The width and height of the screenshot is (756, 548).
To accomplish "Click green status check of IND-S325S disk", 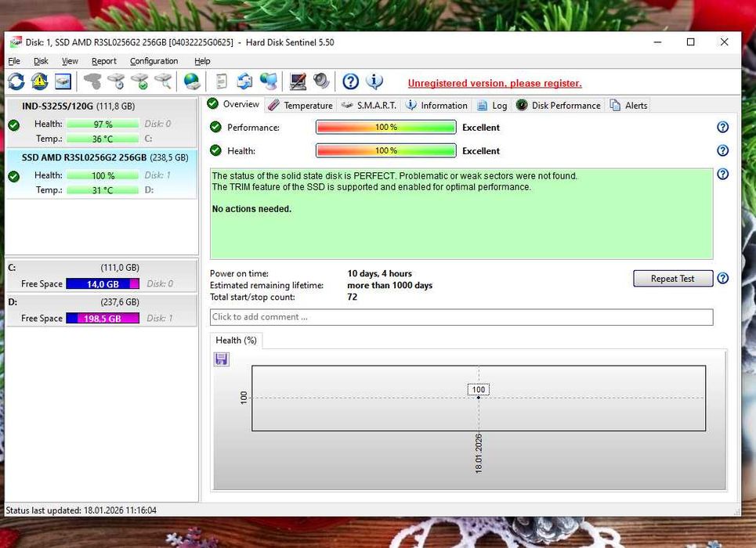I will 14,125.
